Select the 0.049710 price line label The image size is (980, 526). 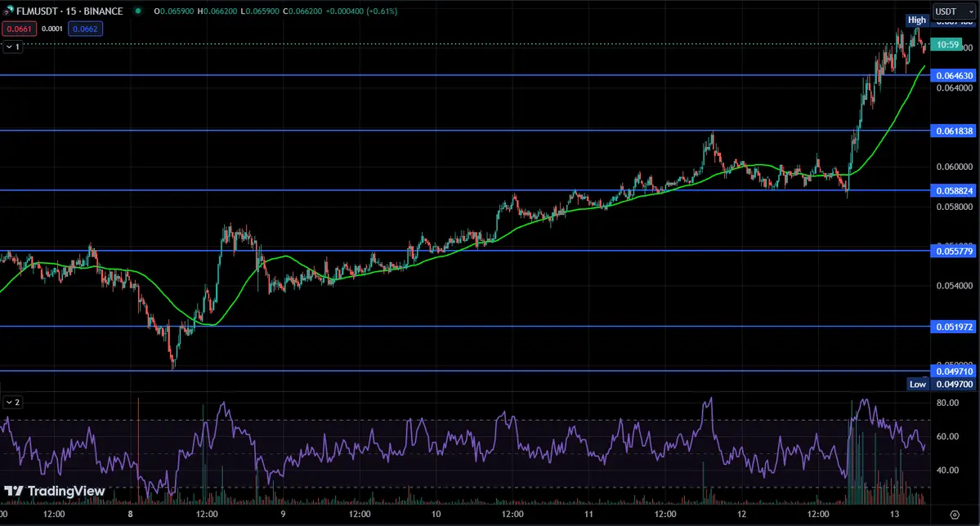tap(954, 371)
